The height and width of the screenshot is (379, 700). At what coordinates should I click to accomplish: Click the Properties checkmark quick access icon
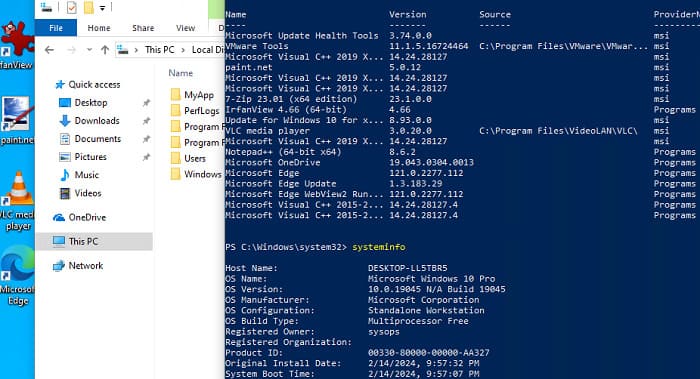coord(71,8)
